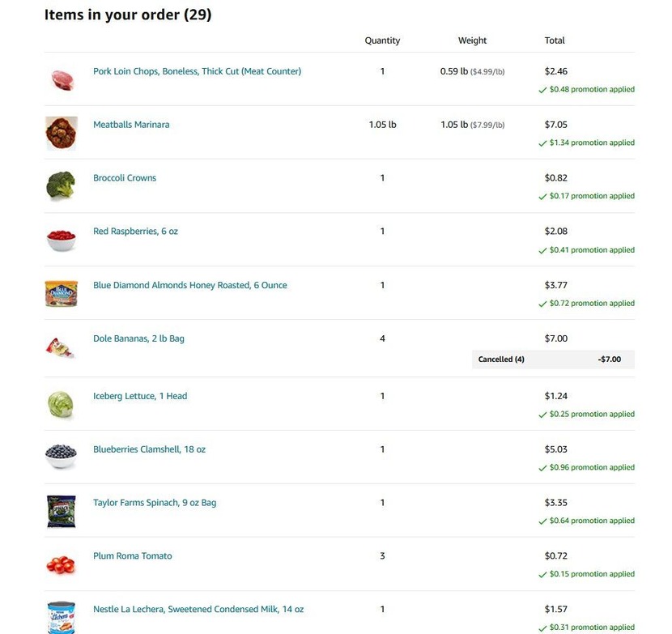This screenshot has height=634, width=672.
Task: Open the Broccoli Crowns product link
Action: point(125,178)
